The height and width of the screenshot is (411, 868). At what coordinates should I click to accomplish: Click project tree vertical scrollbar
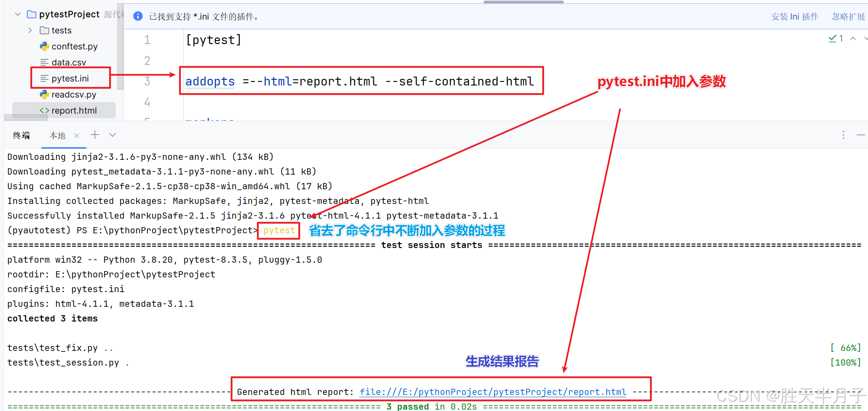coord(120,46)
